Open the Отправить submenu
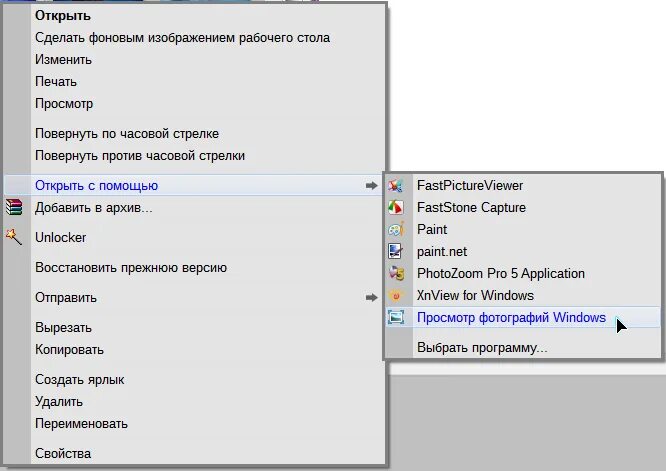This screenshot has height=471, width=666. (195, 298)
